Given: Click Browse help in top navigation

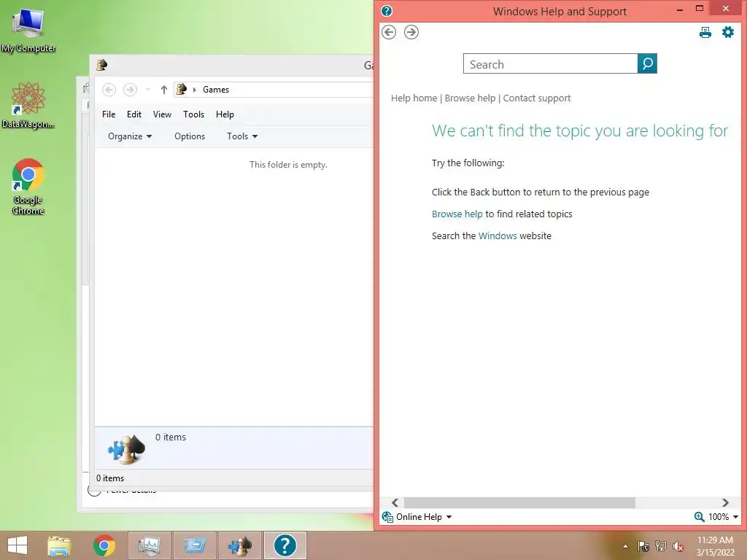Looking at the screenshot, I should [471, 98].
